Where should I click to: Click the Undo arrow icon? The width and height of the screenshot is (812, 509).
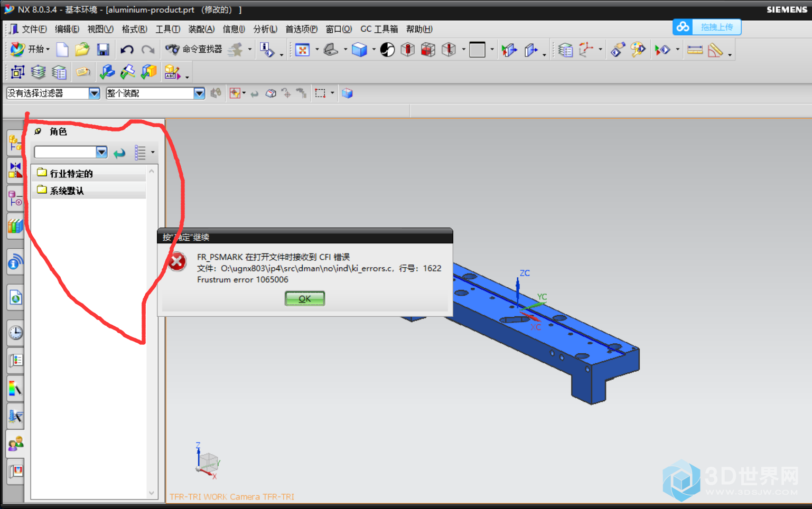pyautogui.click(x=127, y=50)
